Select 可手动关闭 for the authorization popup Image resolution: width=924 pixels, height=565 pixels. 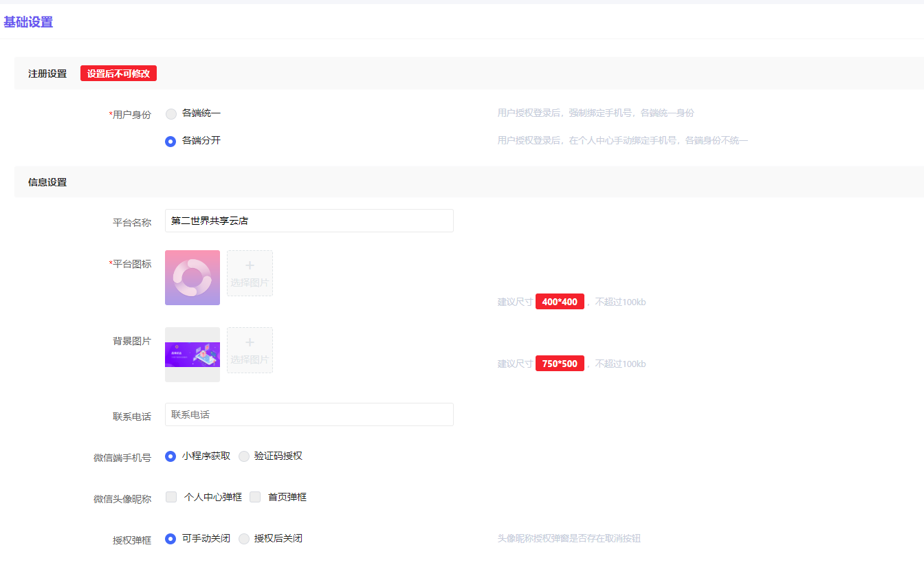tap(171, 539)
